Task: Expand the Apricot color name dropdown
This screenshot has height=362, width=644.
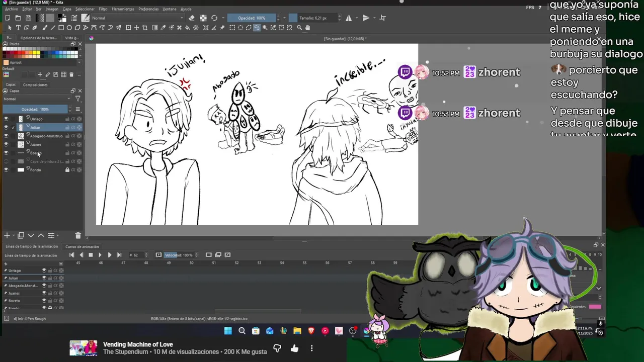Action: click(x=78, y=62)
